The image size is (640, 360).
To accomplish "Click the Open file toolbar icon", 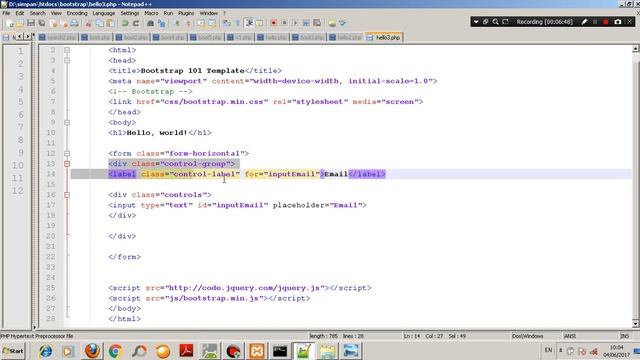I will (x=20, y=23).
